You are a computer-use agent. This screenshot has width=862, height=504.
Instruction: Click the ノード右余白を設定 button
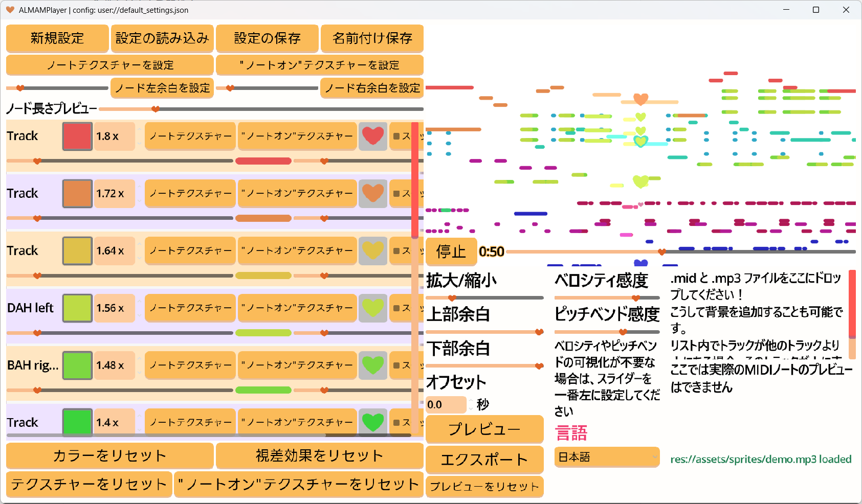point(372,88)
